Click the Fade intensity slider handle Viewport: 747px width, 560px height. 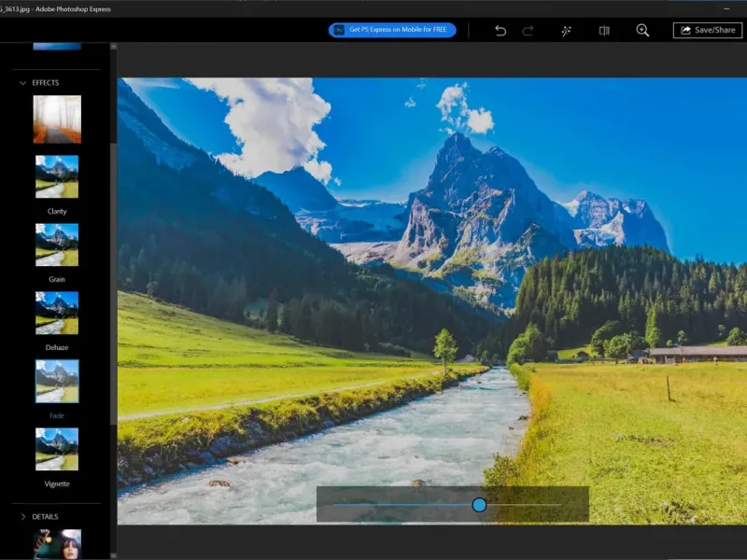tap(479, 505)
